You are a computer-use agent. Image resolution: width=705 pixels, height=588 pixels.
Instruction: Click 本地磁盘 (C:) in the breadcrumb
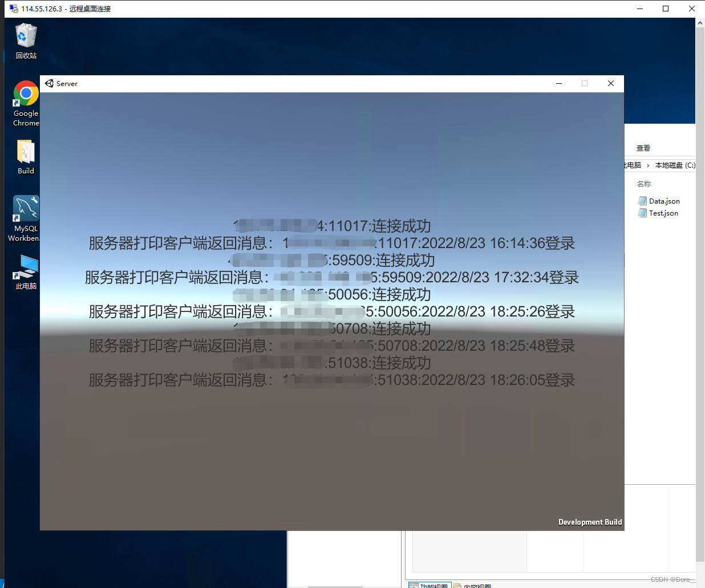point(675,165)
